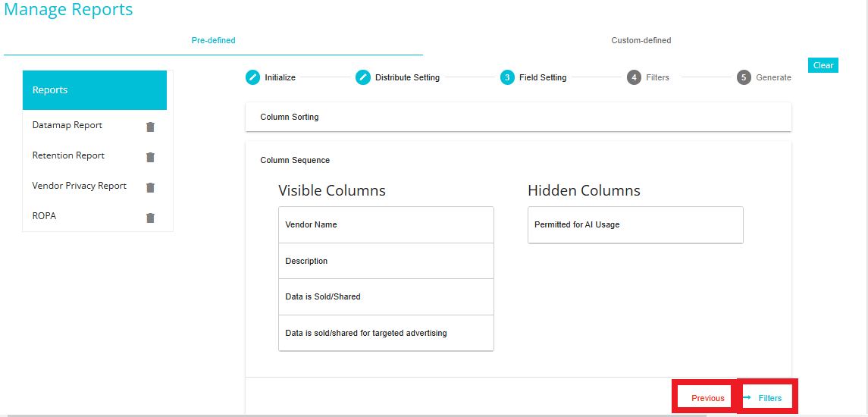Remove Vendor Privacy Report via trash icon
868x417 pixels.
pos(150,187)
